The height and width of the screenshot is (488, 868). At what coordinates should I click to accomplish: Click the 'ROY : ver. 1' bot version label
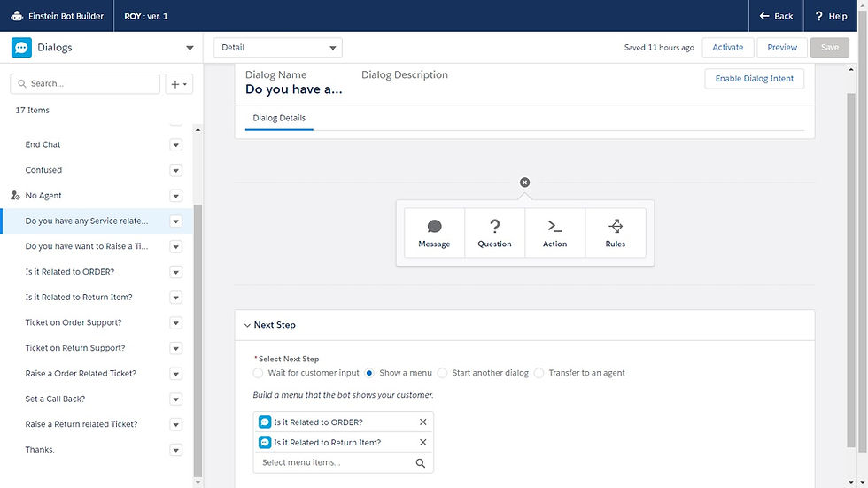(x=145, y=16)
